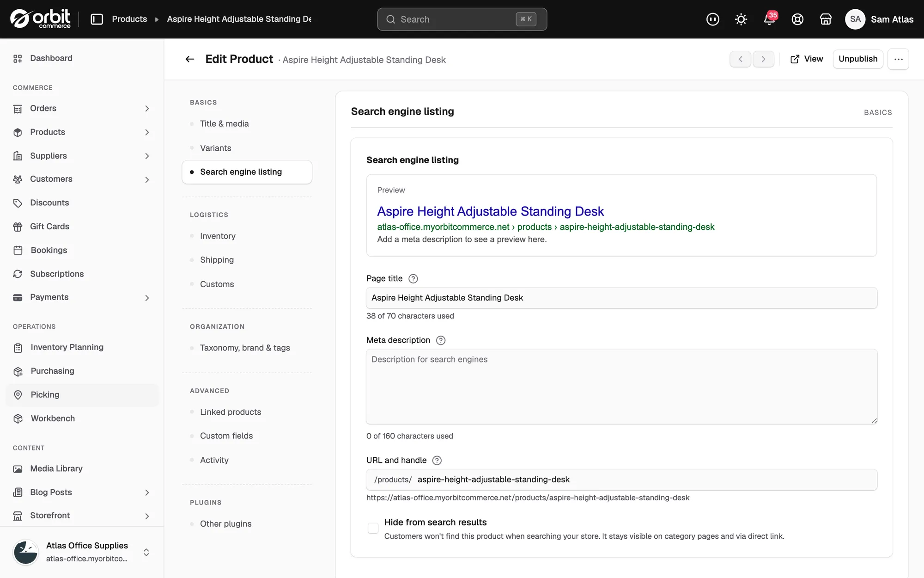Image resolution: width=924 pixels, height=578 pixels.
Task: Go back using the left arrow icon
Action: pos(189,59)
